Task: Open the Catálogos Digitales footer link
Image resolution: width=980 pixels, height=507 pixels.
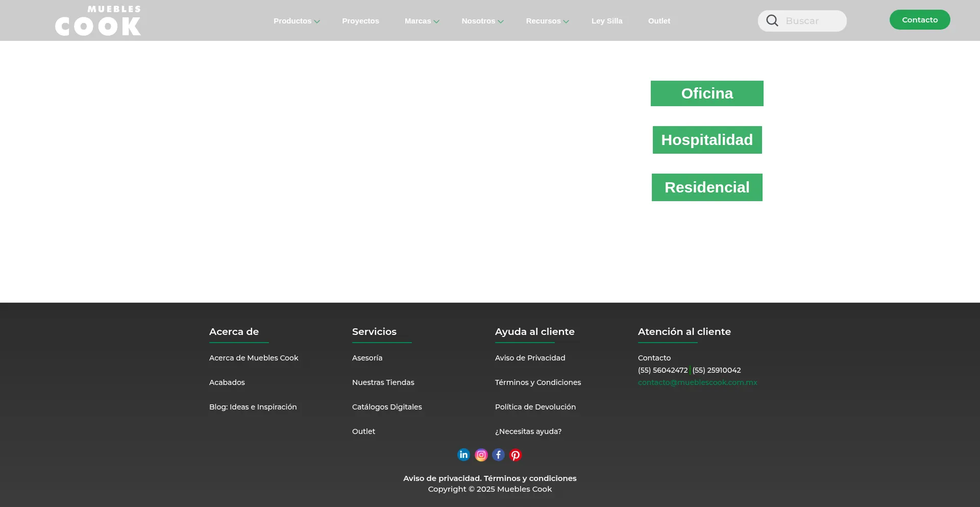Action: [x=387, y=407]
